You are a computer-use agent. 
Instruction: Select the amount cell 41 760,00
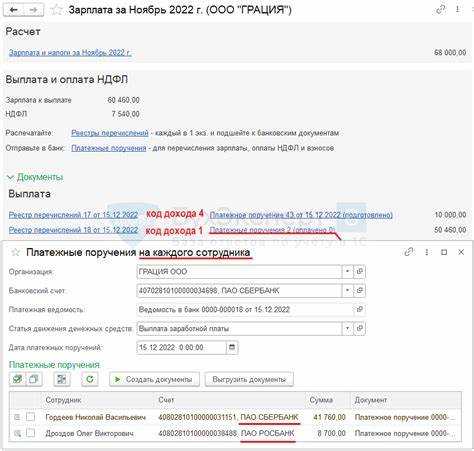click(x=329, y=417)
